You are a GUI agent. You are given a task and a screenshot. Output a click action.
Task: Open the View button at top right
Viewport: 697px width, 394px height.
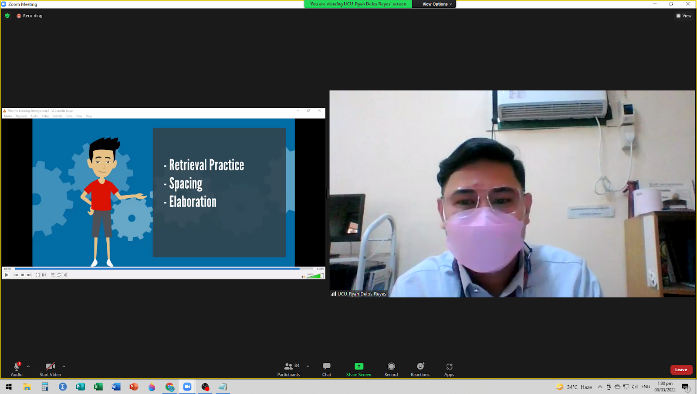pyautogui.click(x=684, y=16)
